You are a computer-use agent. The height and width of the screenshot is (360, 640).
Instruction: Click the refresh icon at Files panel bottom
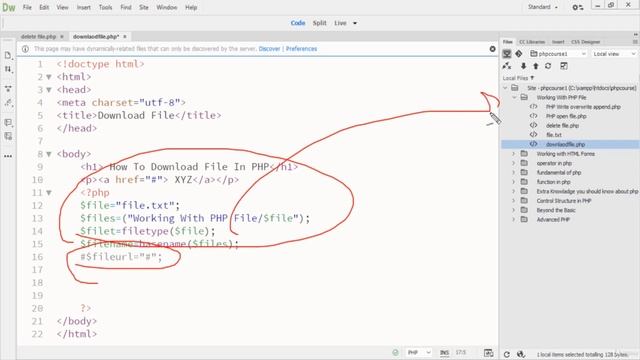[507, 354]
